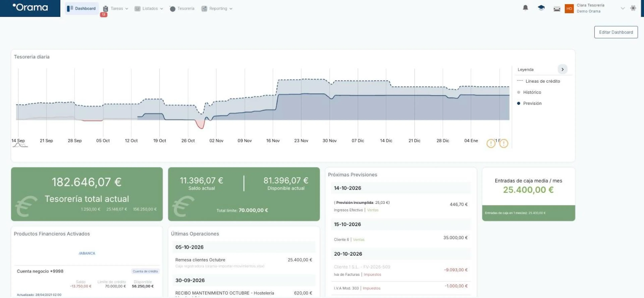Click the orange HO user avatar

pos(569,9)
